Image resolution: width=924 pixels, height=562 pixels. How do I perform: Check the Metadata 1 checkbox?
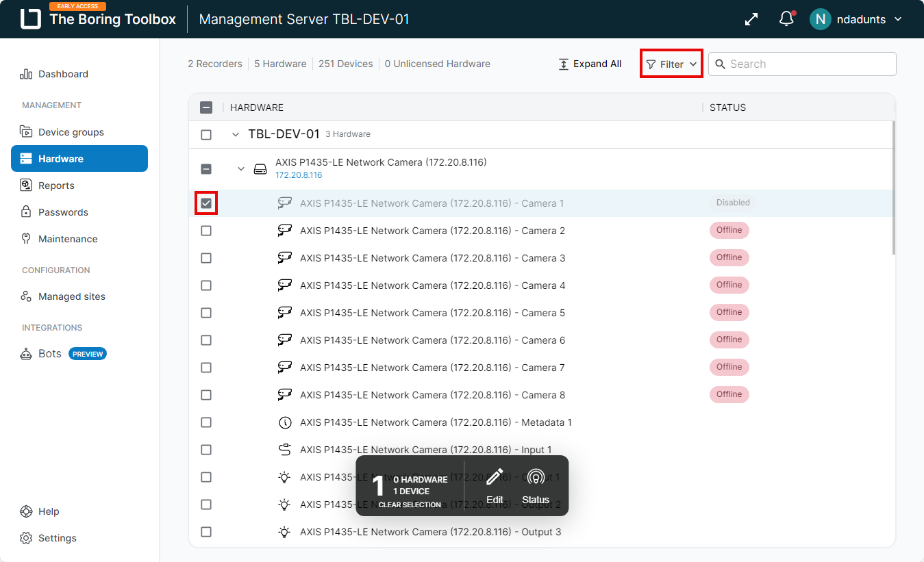206,422
